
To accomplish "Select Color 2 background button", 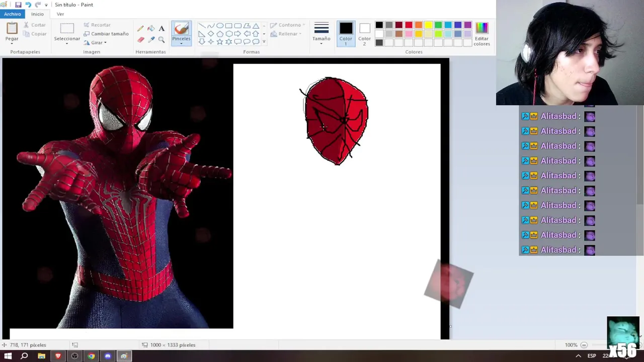I will pyautogui.click(x=365, y=34).
